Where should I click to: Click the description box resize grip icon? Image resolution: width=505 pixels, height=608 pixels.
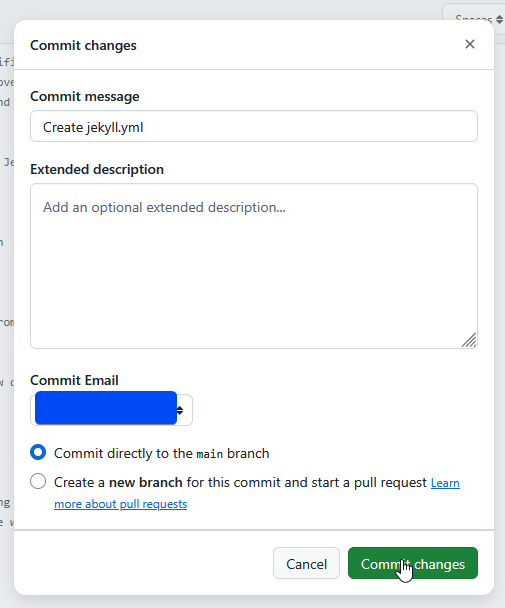pyautogui.click(x=469, y=340)
